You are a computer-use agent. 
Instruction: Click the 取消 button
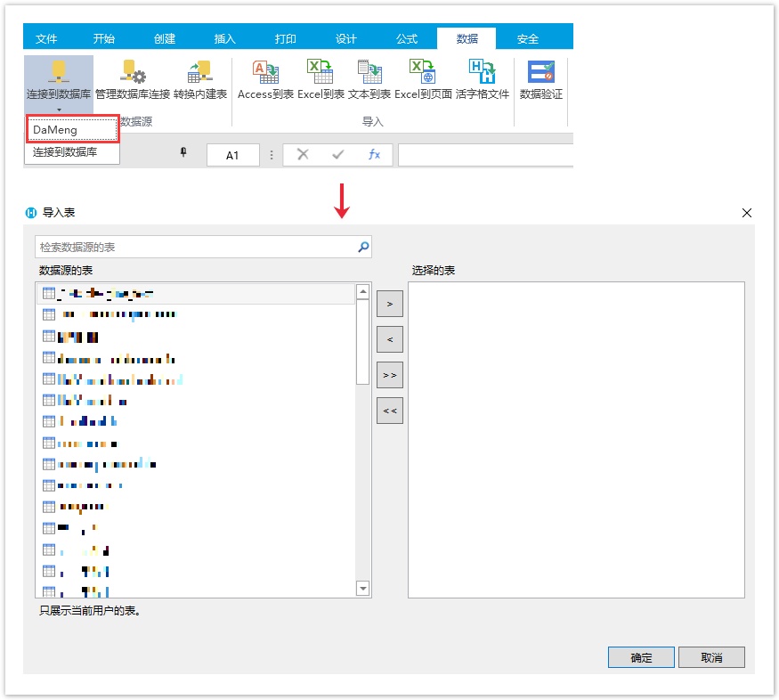711,657
